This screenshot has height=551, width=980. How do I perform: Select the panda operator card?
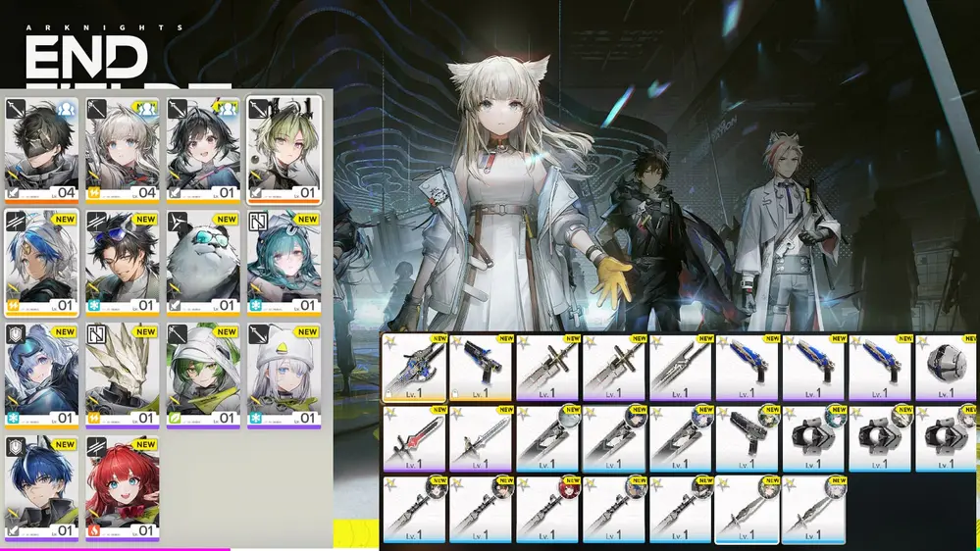202,261
